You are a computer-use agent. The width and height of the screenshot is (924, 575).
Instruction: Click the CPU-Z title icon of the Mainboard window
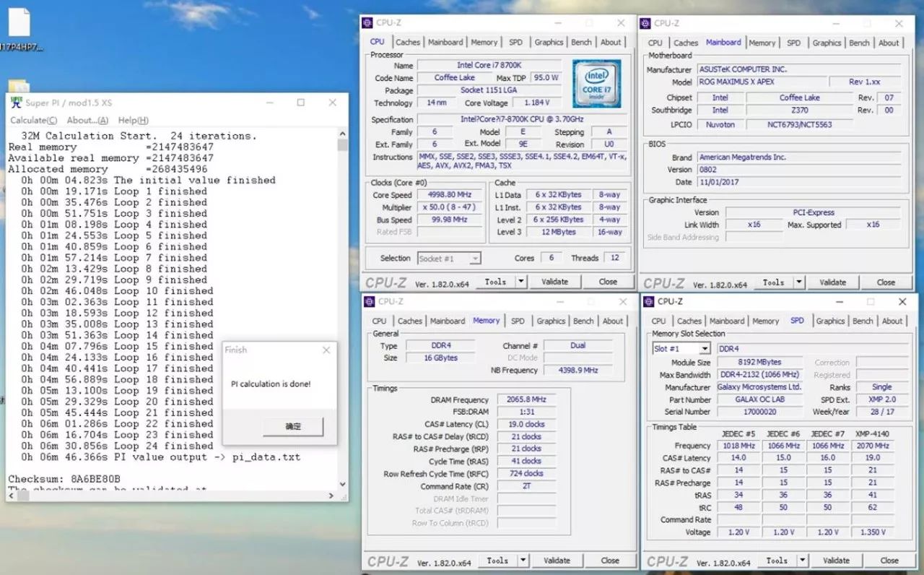click(645, 23)
